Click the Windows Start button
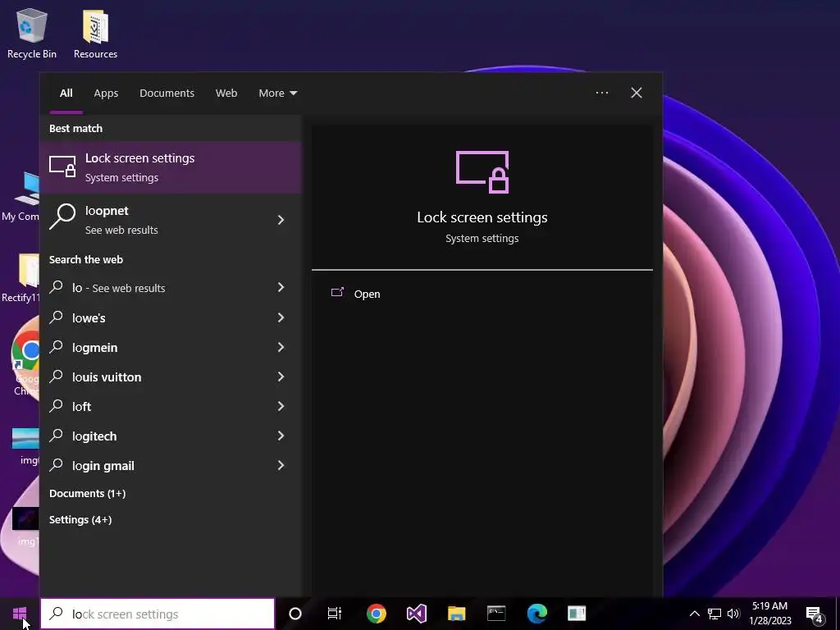The width and height of the screenshot is (840, 630). [20, 614]
